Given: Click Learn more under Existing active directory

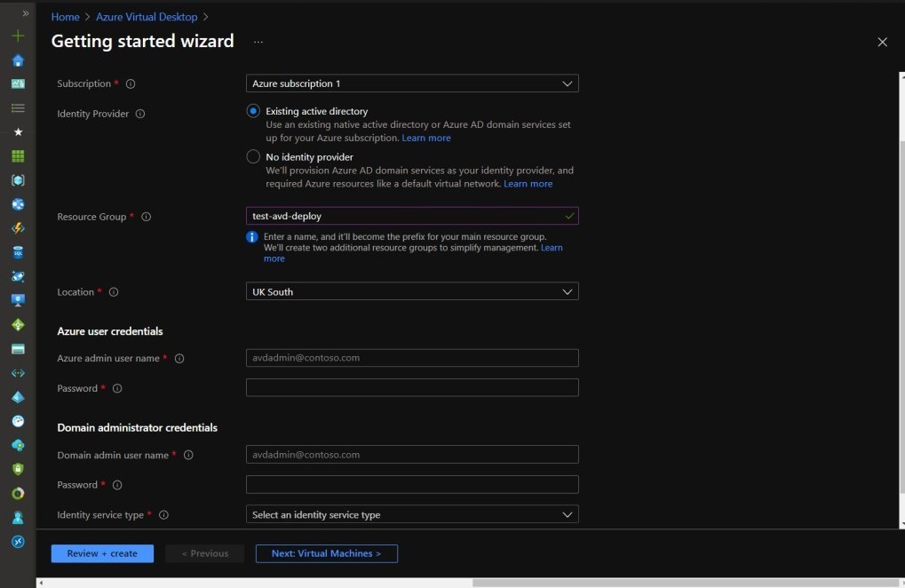Looking at the screenshot, I should pos(426,138).
